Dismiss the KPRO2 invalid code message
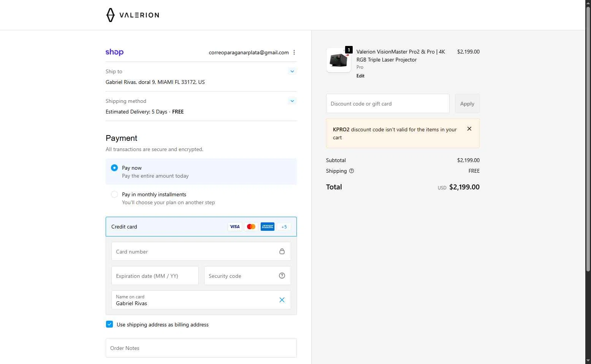591x364 pixels. pyautogui.click(x=469, y=129)
